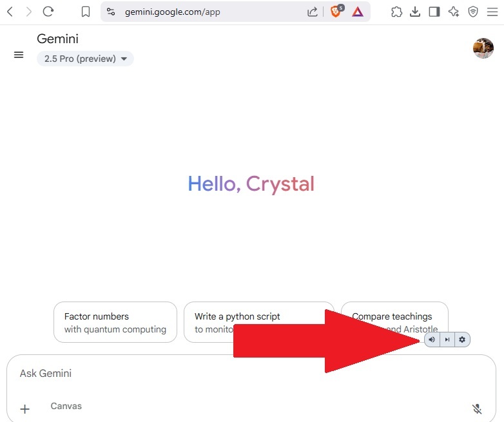504x422 pixels.
Task: Expand the 2.5 Pro (preview) model selector
Action: click(85, 59)
